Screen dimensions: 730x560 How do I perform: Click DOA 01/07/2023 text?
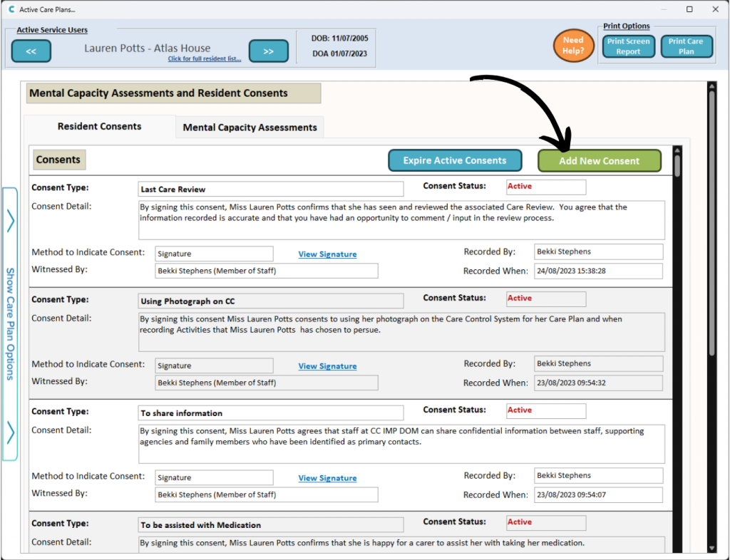340,53
